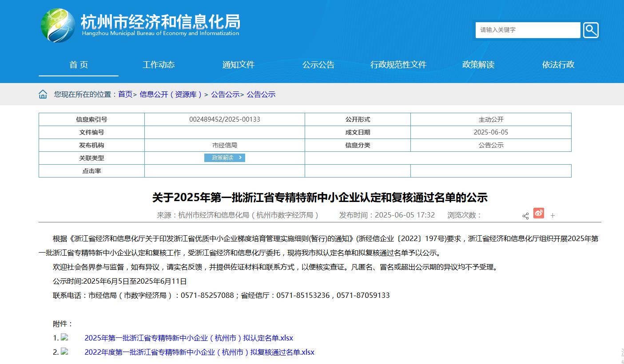Screen dimensions: 624x364
Task: Click the 政策解读 button in the 关联类型 row
Action: click(x=225, y=158)
